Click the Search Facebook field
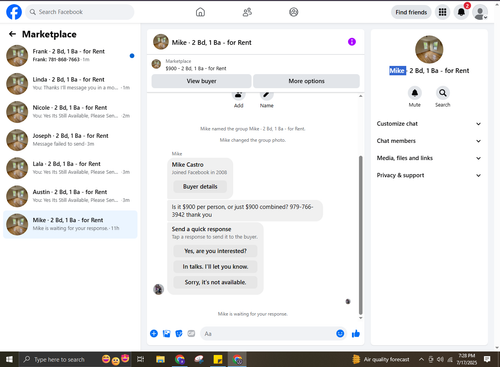500x367 pixels. pos(80,12)
